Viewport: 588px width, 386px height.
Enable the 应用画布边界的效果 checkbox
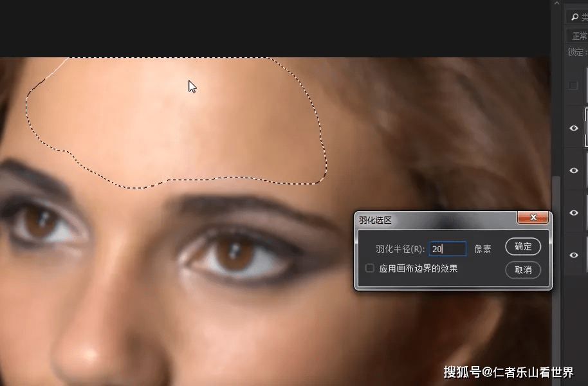point(370,268)
